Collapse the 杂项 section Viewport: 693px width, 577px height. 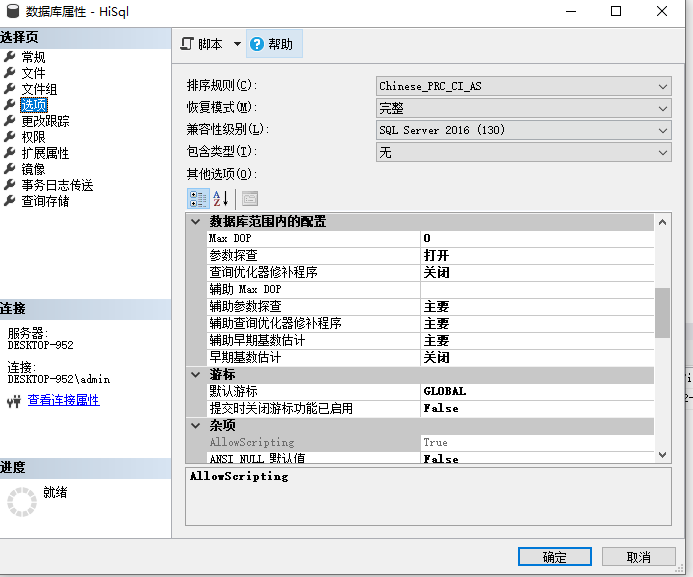point(196,425)
